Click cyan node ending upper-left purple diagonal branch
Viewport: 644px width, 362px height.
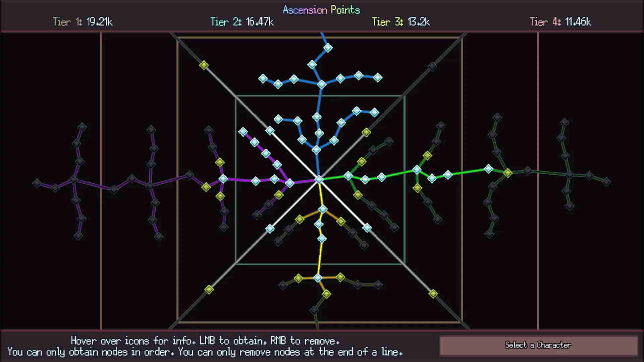[x=243, y=132]
